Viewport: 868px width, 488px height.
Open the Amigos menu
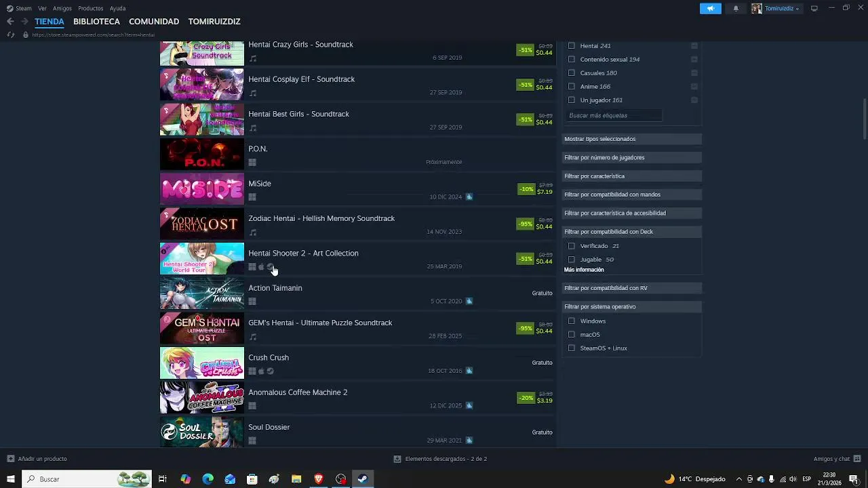click(62, 9)
